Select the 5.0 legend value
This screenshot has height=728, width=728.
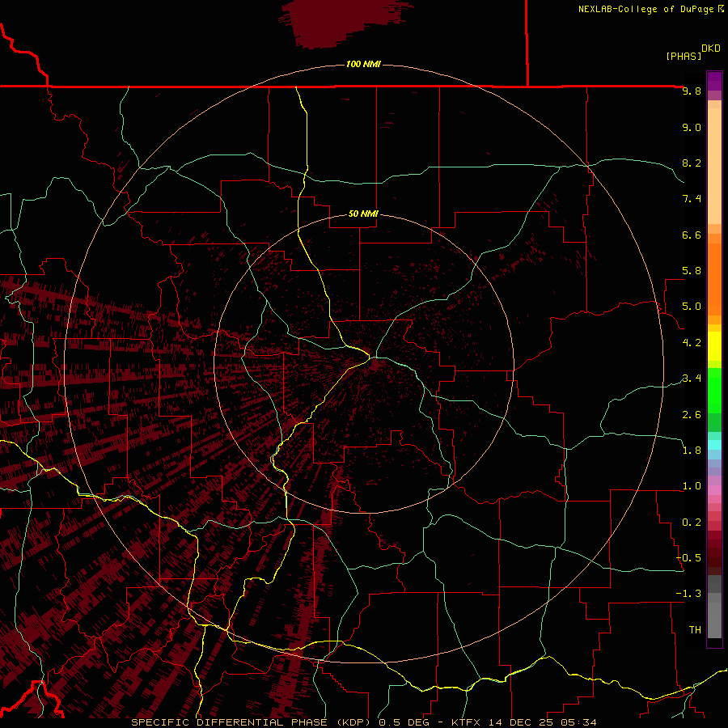(x=692, y=307)
